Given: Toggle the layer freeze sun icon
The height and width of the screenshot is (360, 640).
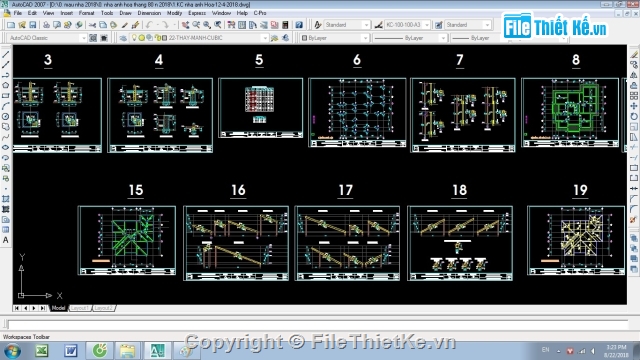Looking at the screenshot, I should tap(141, 38).
